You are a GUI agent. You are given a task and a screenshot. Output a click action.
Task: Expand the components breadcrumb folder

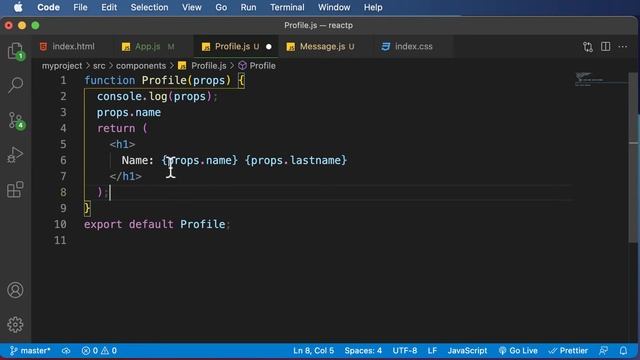click(x=141, y=66)
